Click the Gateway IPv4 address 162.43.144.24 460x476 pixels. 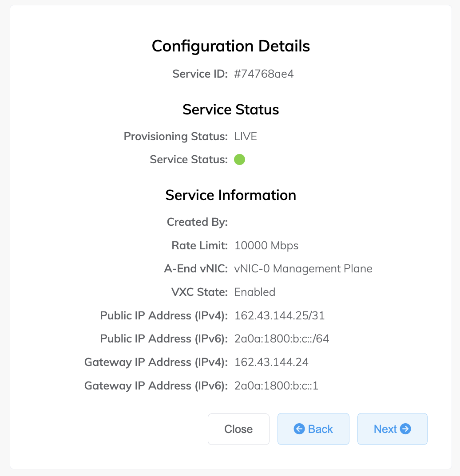271,362
